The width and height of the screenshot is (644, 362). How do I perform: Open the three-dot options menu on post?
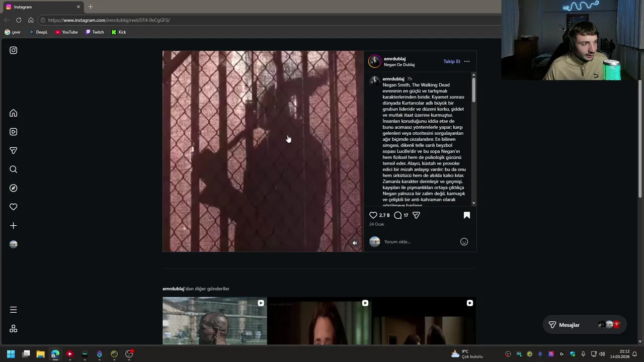(467, 61)
